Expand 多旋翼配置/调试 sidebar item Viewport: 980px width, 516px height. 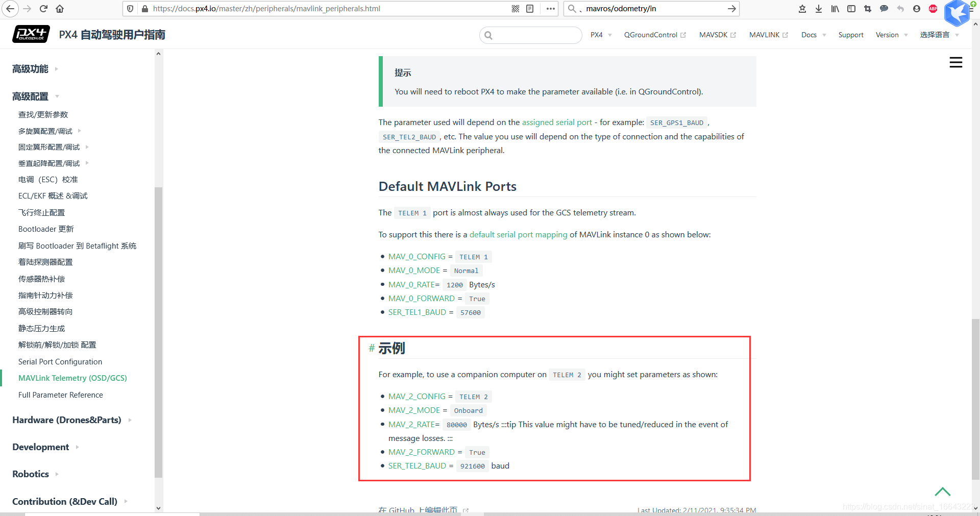click(50, 131)
